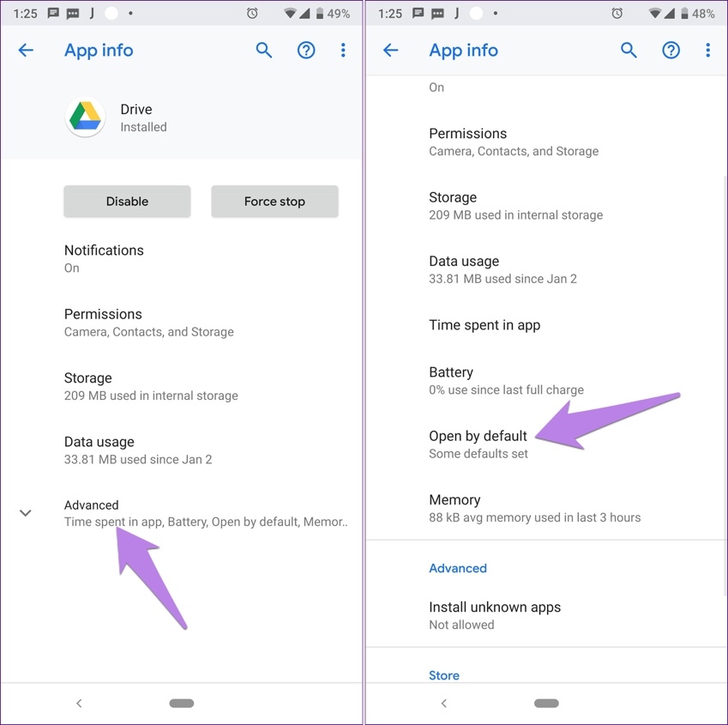This screenshot has height=725, width=728.
Task: Tap the search icon on the right screen
Action: 629,51
